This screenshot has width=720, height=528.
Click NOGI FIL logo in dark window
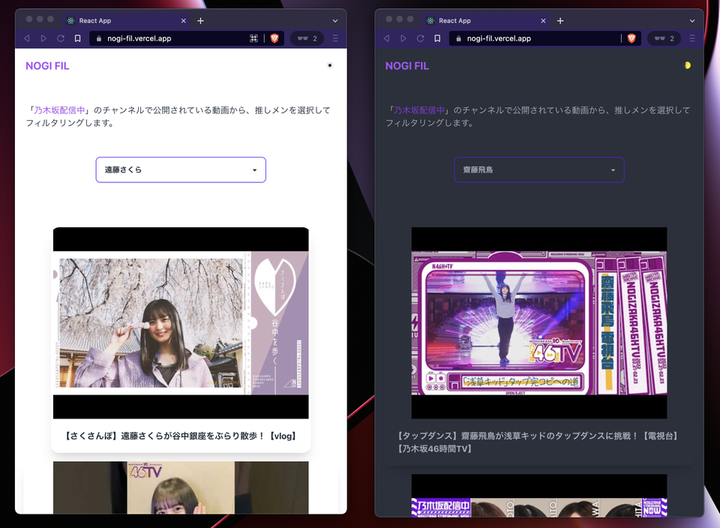407,66
